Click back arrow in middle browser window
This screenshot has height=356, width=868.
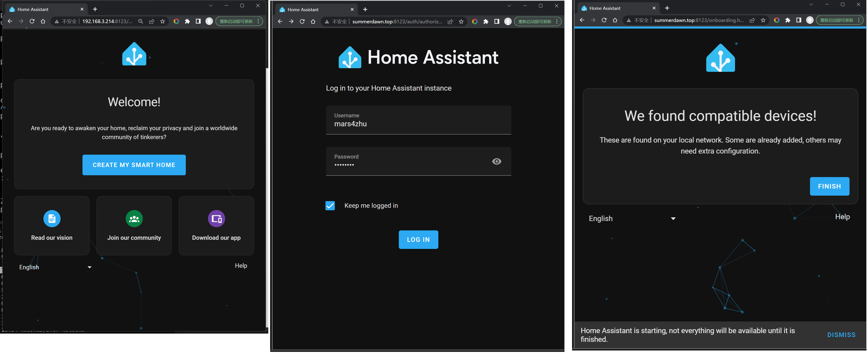click(280, 22)
